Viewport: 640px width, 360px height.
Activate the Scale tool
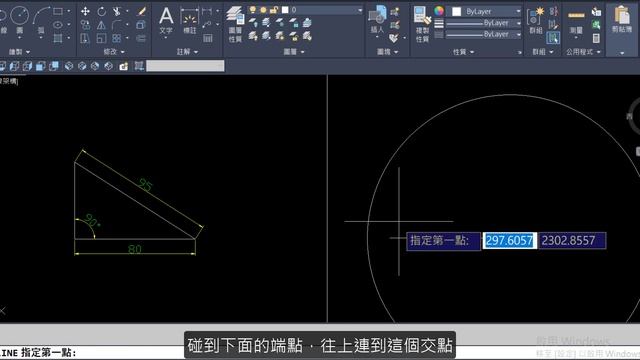pyautogui.click(x=102, y=38)
